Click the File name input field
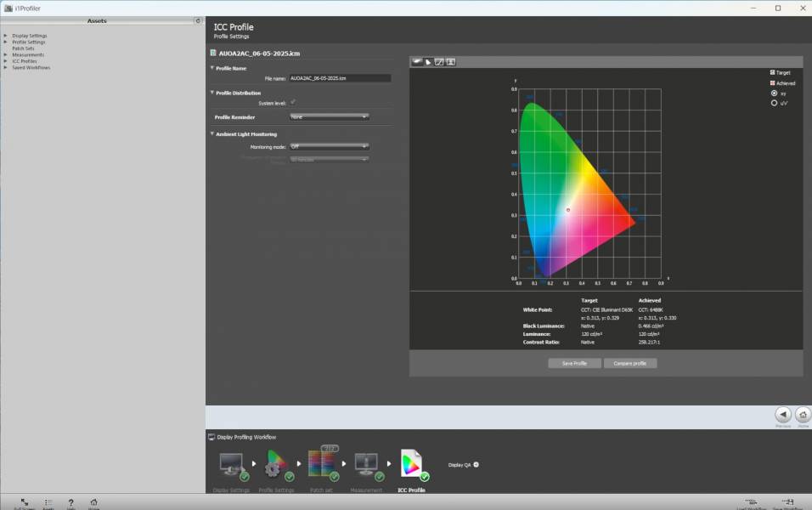812x510 pixels. pos(340,78)
